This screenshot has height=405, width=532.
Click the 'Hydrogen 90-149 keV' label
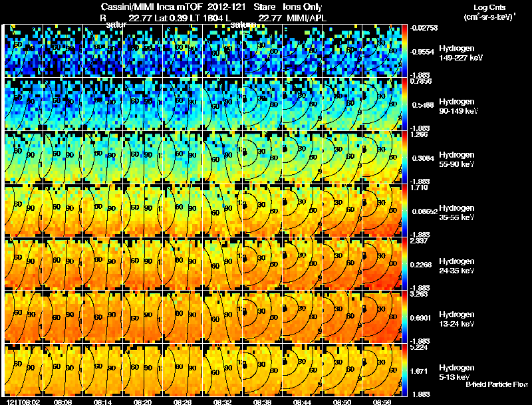coord(459,106)
